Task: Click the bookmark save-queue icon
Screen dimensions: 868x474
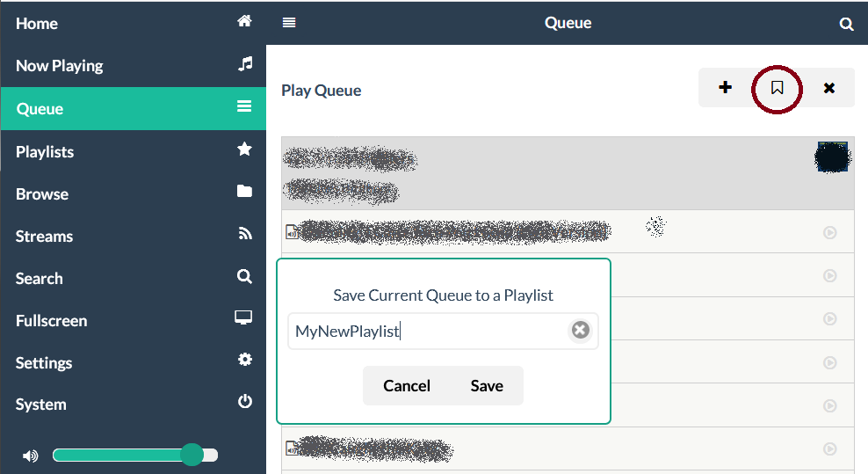Action: coord(777,88)
